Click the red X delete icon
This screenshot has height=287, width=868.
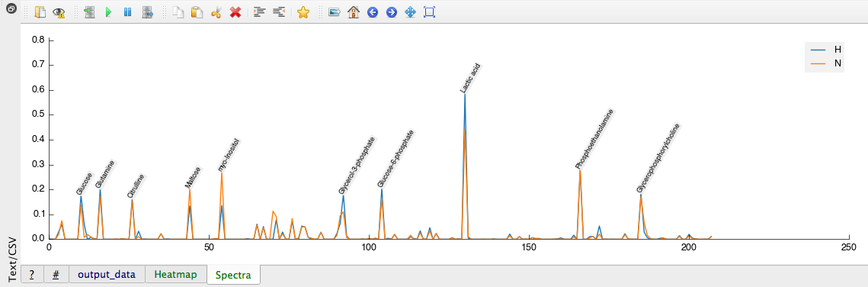pos(235,12)
